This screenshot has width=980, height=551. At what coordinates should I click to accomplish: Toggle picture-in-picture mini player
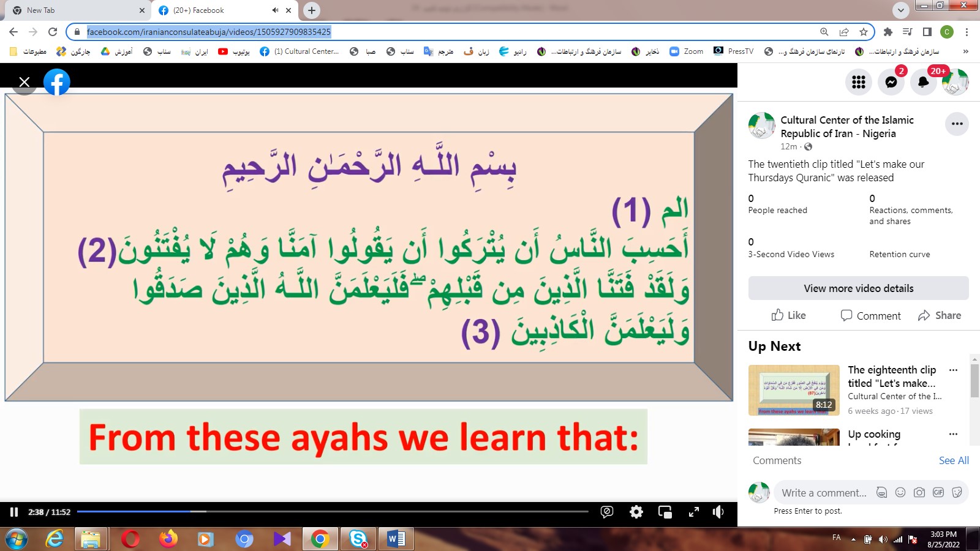[x=665, y=512]
